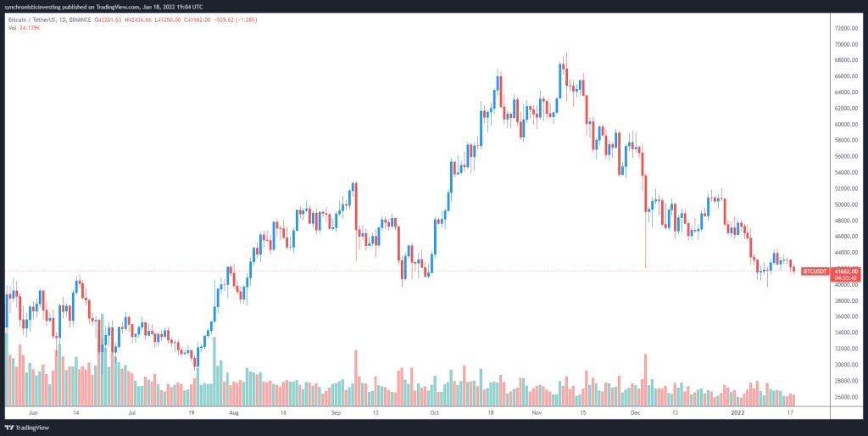Click the −539.62 (−1.28%) change value
Image resolution: width=868 pixels, height=436 pixels.
[274, 18]
